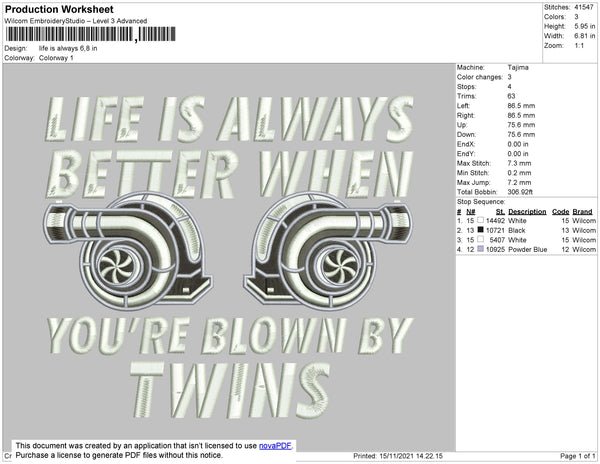Screen dimensions: 600x464
Task: Select the white swatch in stop 3
Action: click(x=480, y=239)
